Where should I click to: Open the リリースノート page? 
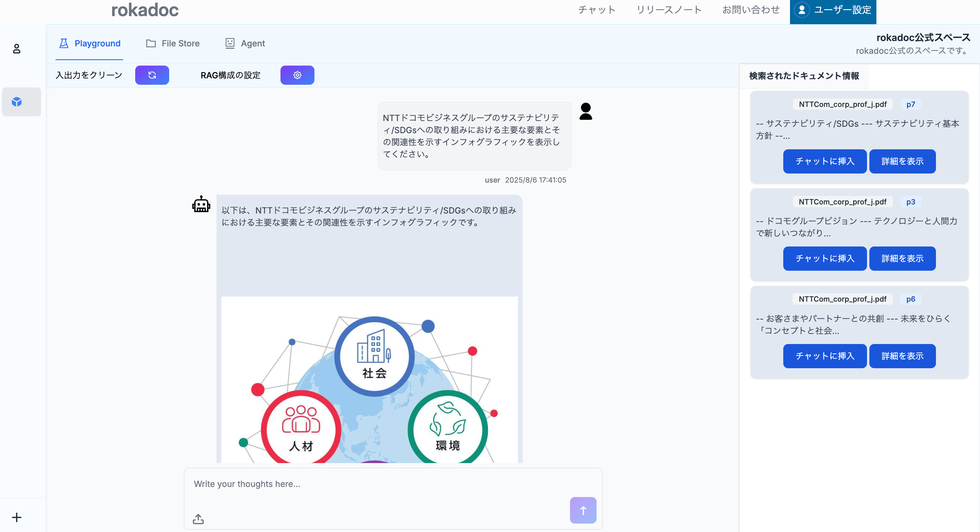[669, 10]
